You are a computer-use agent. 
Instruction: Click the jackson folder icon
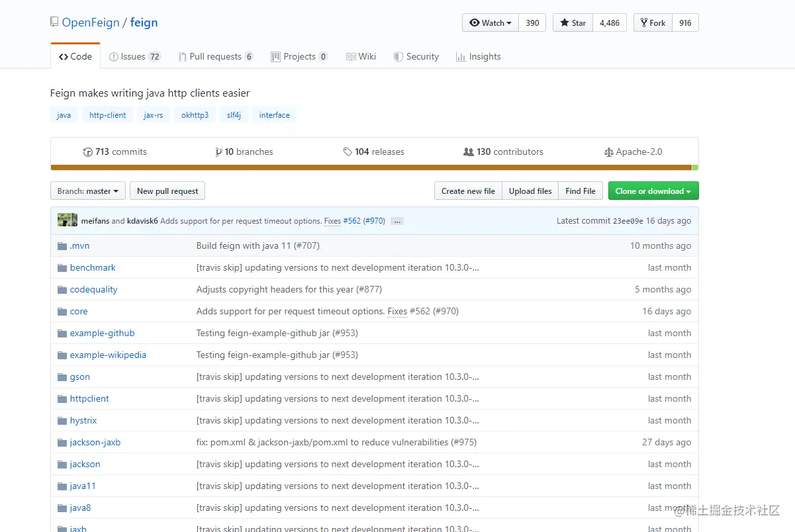[x=62, y=464]
